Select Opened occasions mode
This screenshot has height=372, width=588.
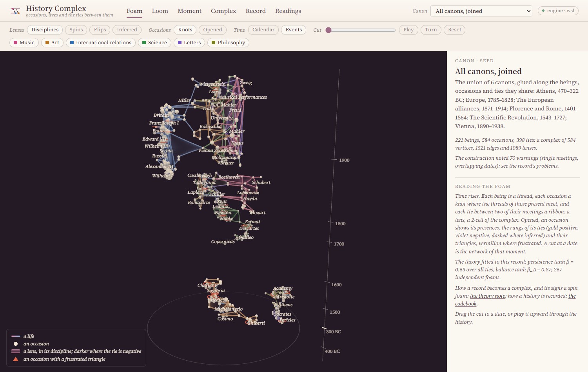tap(212, 30)
